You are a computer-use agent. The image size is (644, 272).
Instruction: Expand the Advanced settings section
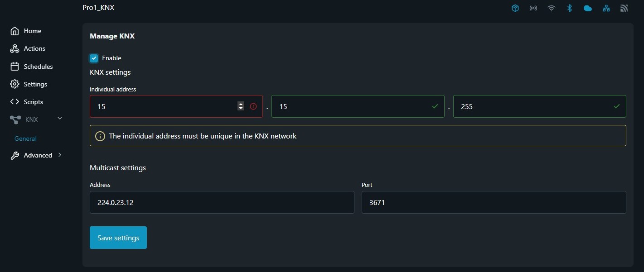tap(38, 155)
